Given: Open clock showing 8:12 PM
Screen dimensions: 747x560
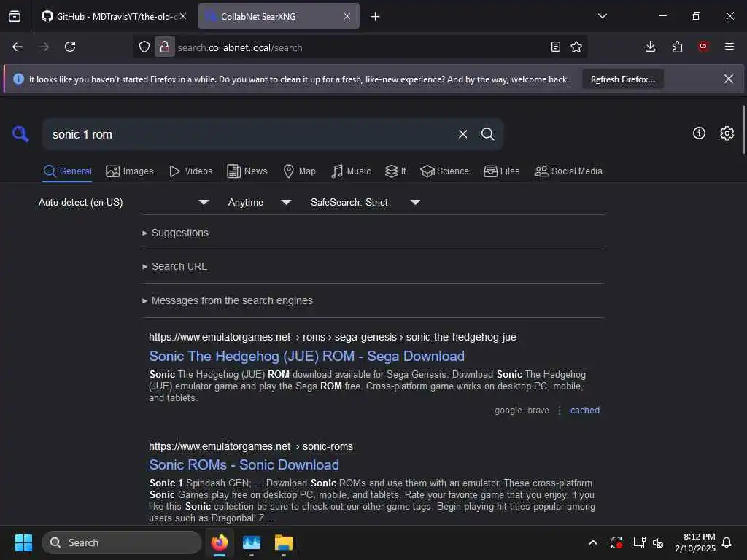Looking at the screenshot, I should (x=695, y=542).
